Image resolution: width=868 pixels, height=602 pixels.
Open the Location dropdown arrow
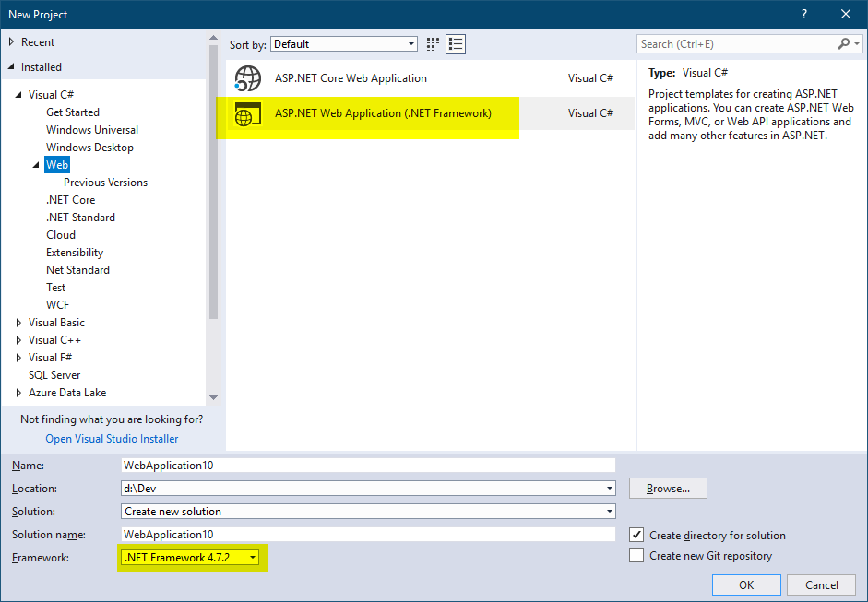tap(609, 489)
